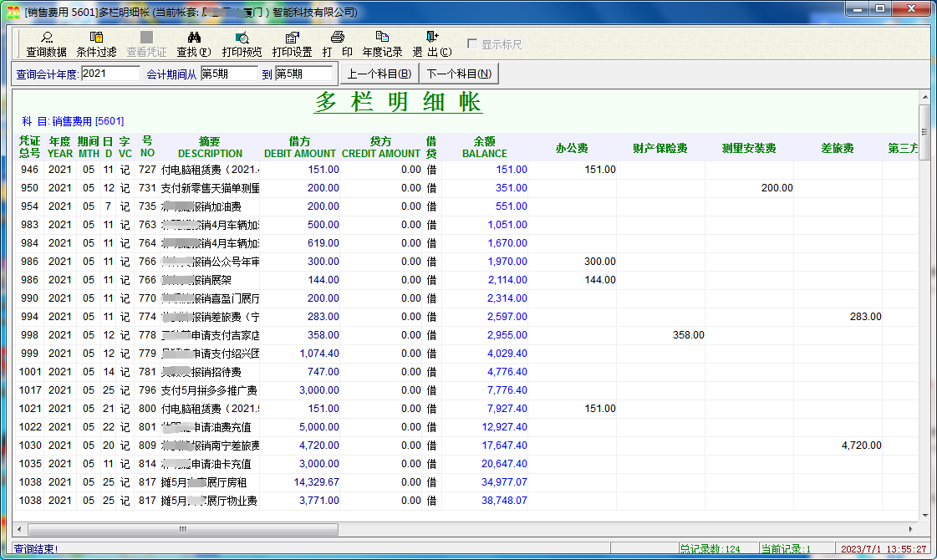Viewport: 937px width, 560px height.
Task: Click the 差旅费 column header
Action: click(x=837, y=148)
